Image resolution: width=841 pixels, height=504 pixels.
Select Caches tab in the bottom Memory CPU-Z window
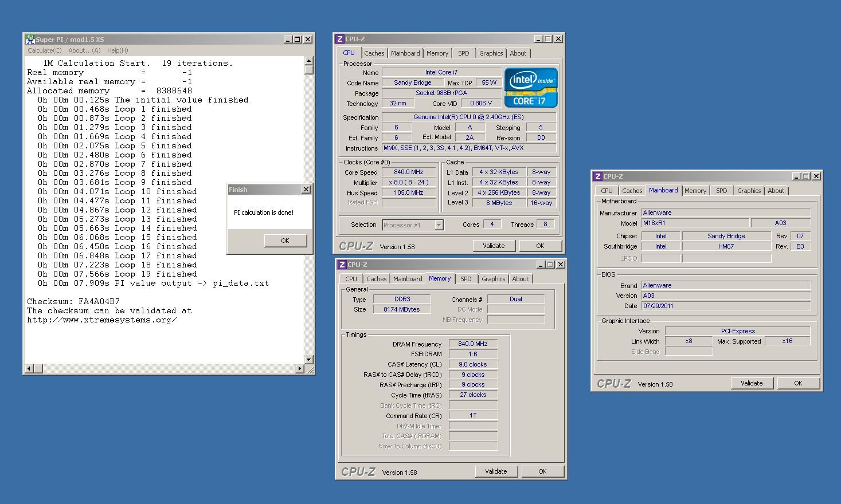[377, 279]
